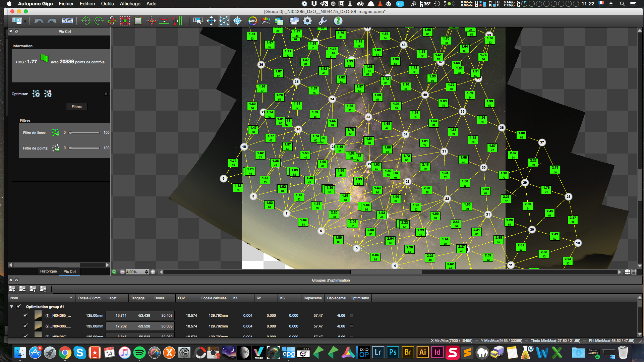Select the world map projection icon
644x362 pixels.
coord(67,21)
